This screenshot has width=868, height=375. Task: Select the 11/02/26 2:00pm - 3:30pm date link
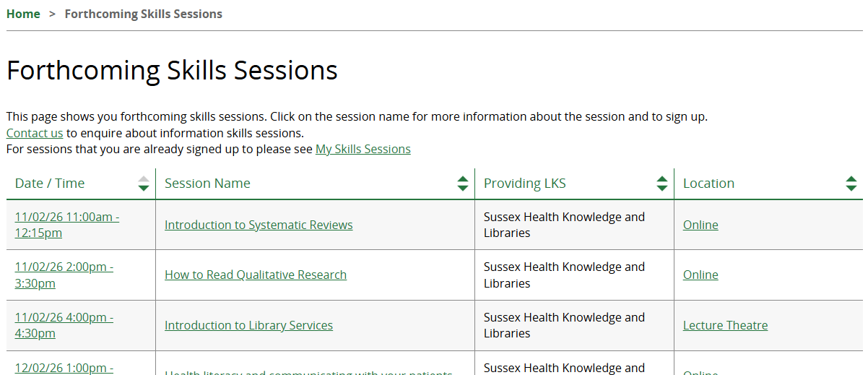(64, 267)
